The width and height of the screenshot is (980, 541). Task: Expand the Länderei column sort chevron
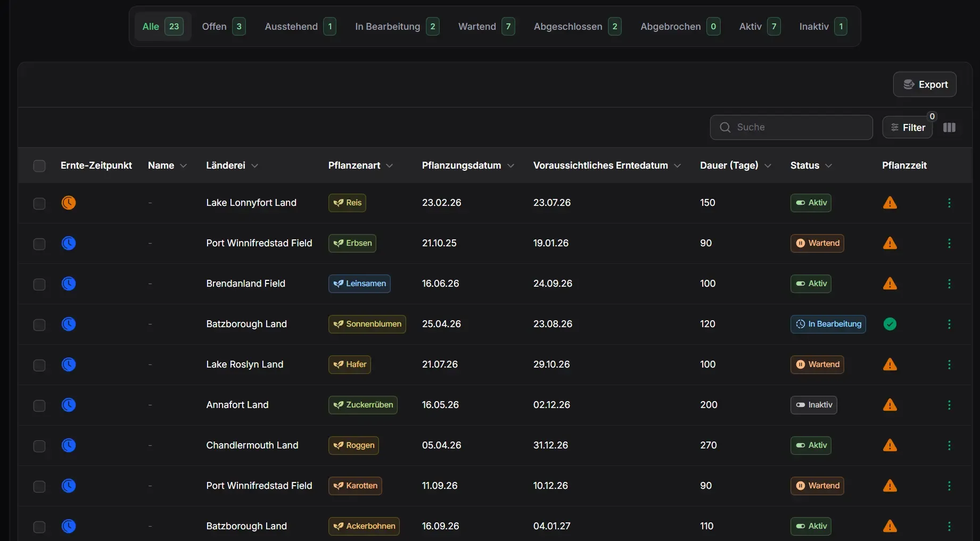(x=255, y=166)
